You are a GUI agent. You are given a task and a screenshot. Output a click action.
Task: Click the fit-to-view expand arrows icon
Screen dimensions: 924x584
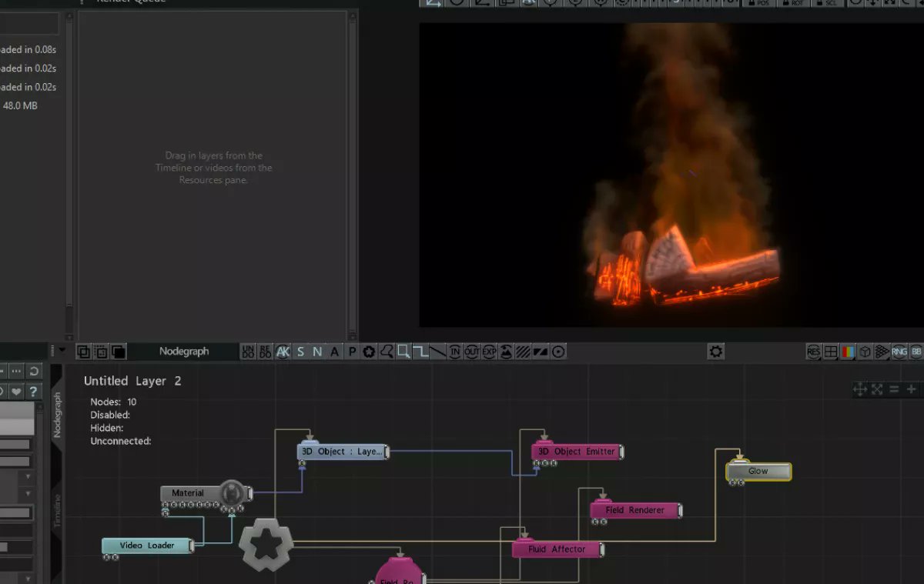coord(877,389)
